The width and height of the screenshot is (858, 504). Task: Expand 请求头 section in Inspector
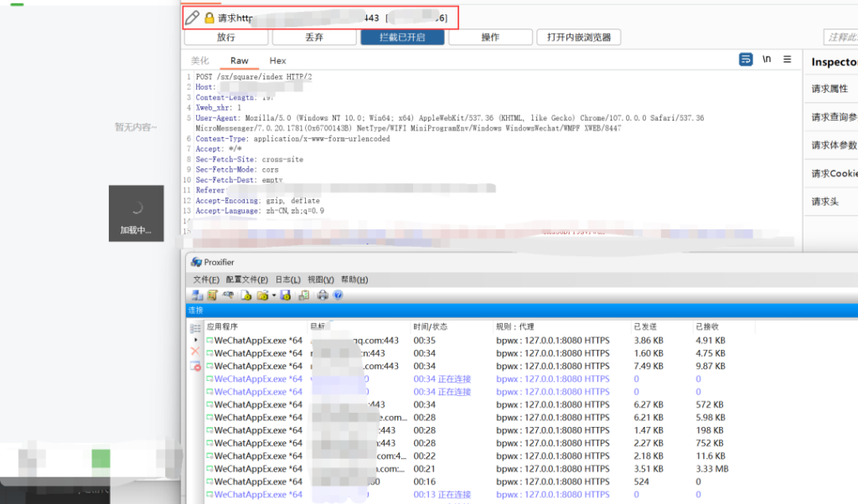(824, 202)
